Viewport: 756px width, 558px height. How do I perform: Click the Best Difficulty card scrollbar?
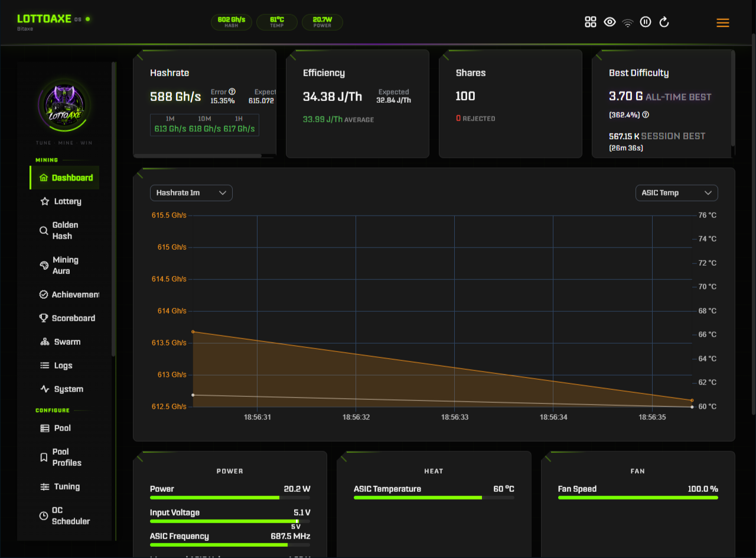733,98
